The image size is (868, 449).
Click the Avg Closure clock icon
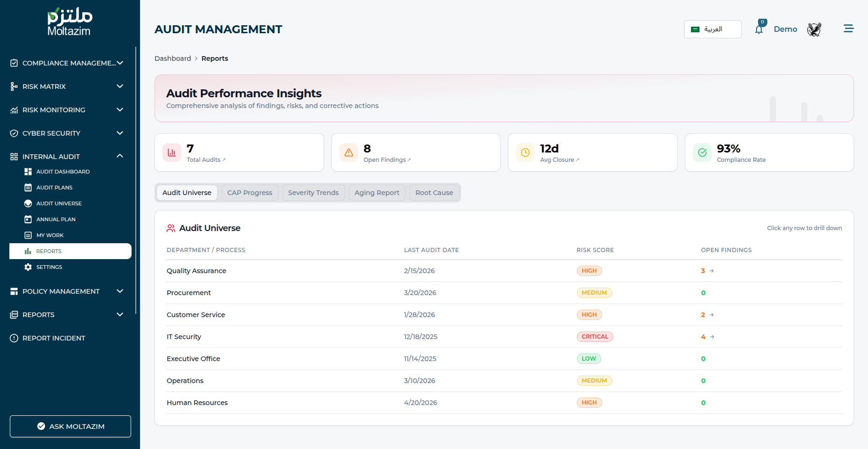coord(525,152)
